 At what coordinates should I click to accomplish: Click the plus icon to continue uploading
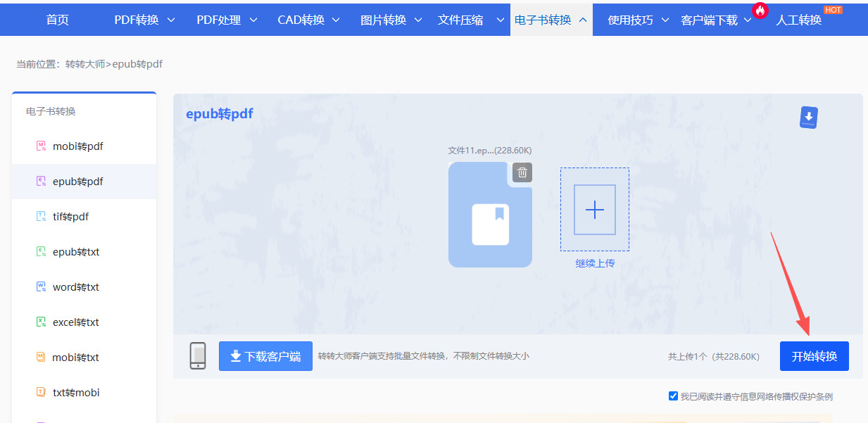pos(595,210)
